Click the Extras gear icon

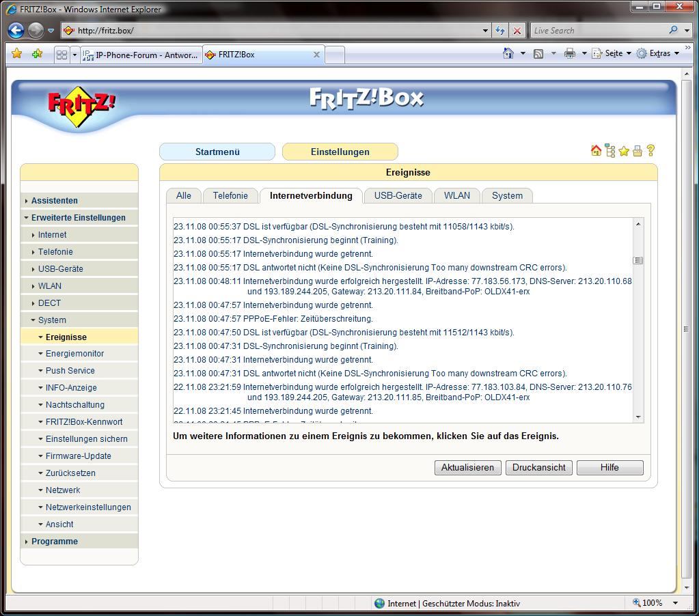(x=642, y=53)
